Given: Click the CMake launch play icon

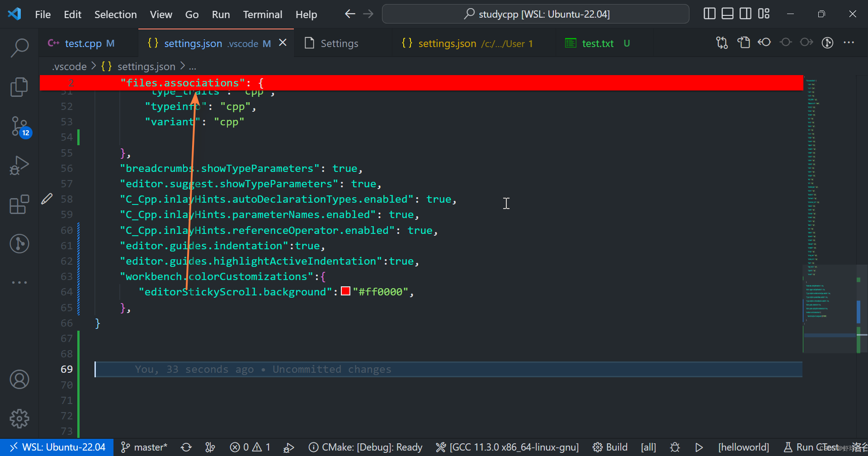Looking at the screenshot, I should coord(699,447).
